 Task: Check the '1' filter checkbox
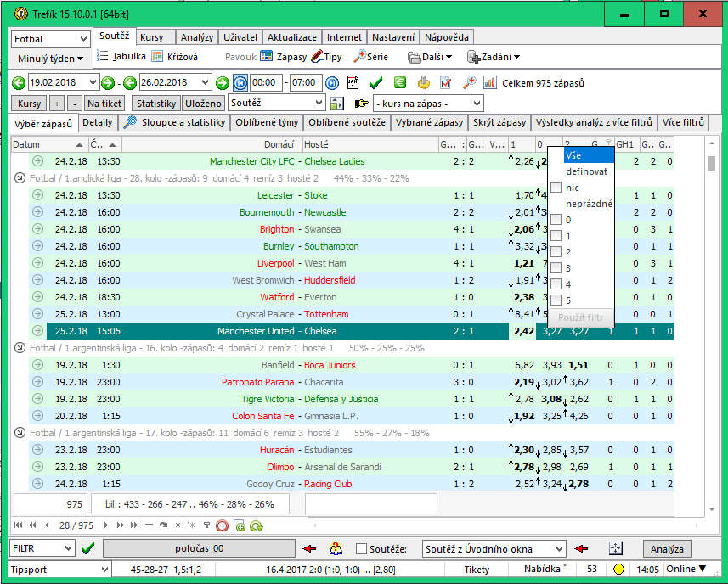[556, 236]
